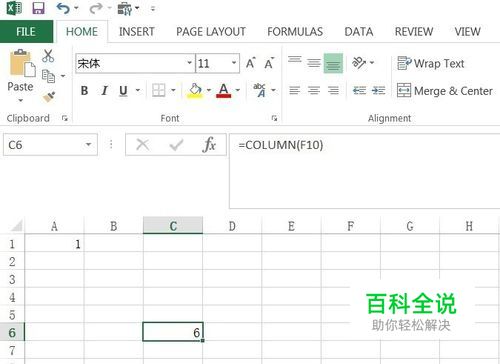Open the VIEW tab
This screenshot has height=364, width=500.
467,32
